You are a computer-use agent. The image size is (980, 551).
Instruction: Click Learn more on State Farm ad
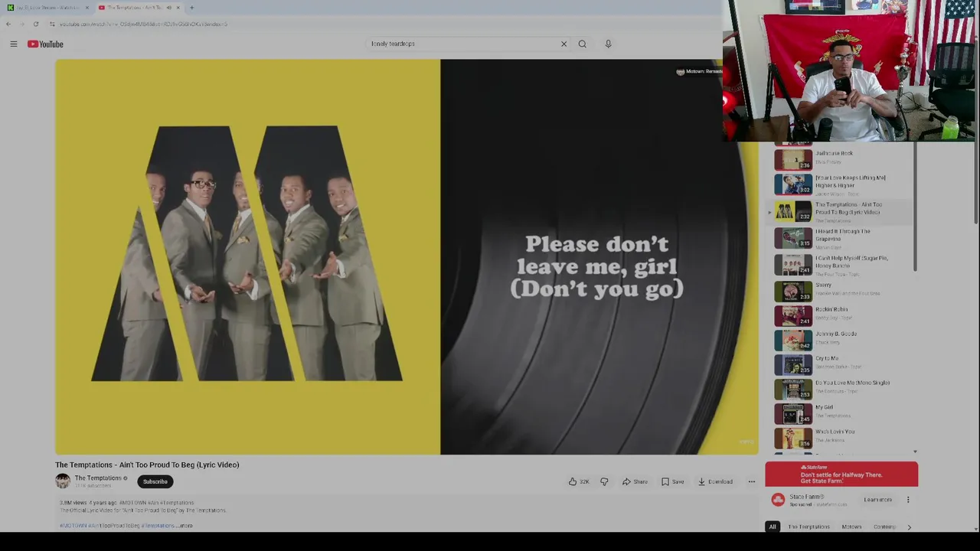coord(878,500)
